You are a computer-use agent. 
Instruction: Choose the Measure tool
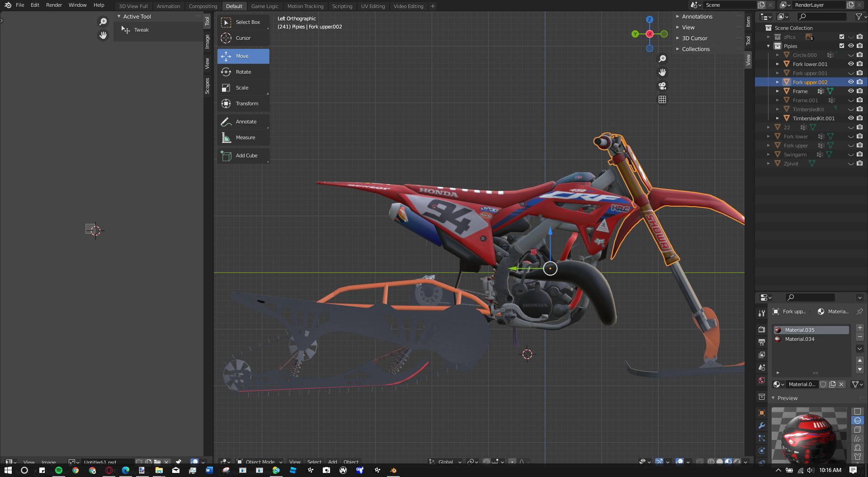pyautogui.click(x=243, y=137)
